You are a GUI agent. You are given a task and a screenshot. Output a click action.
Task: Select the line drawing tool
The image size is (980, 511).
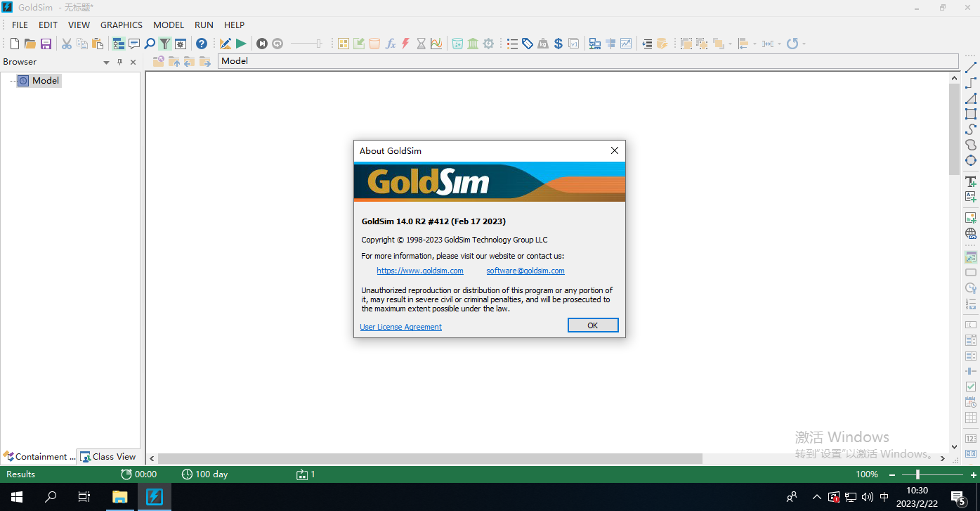pyautogui.click(x=971, y=67)
